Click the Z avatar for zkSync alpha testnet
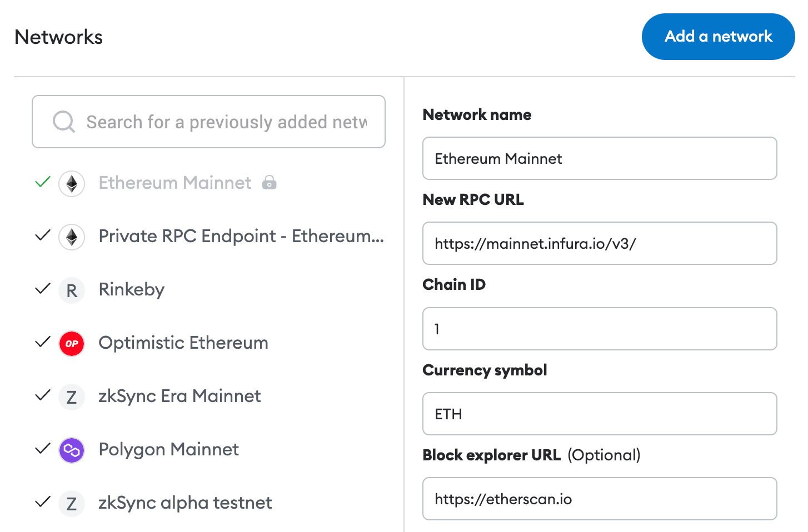808x532 pixels. click(x=72, y=503)
